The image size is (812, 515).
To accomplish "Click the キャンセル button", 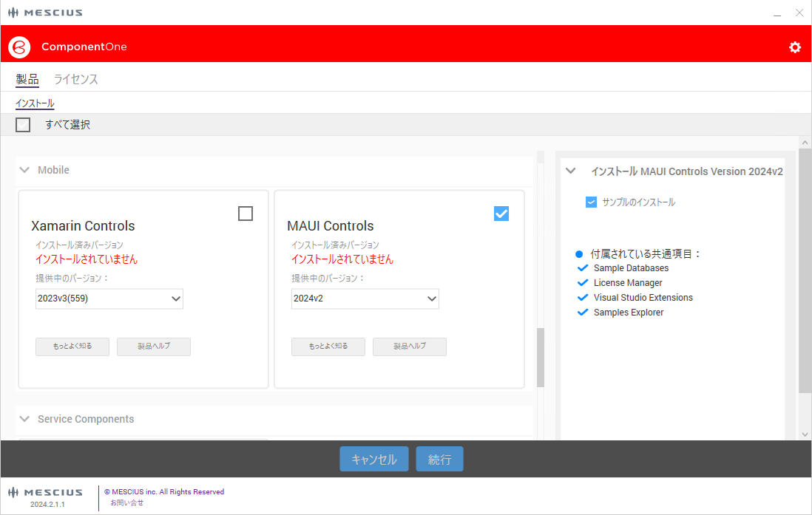I will pyautogui.click(x=374, y=459).
